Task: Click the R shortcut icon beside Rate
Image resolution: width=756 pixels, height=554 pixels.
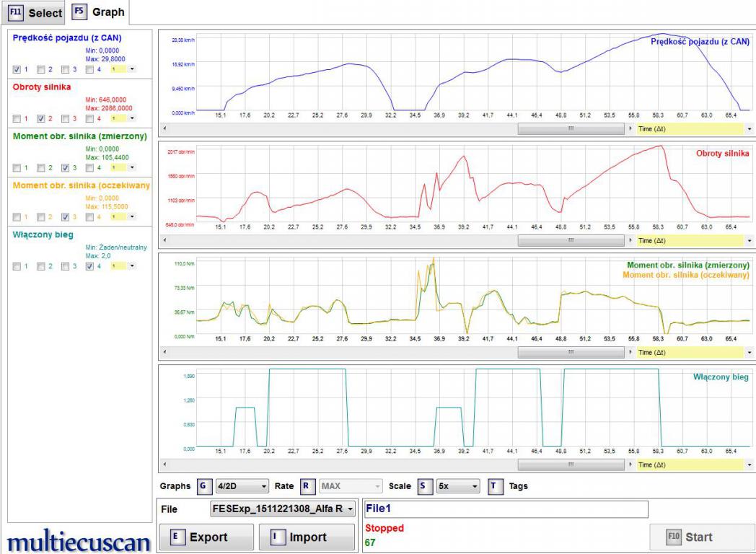Action: click(x=306, y=486)
